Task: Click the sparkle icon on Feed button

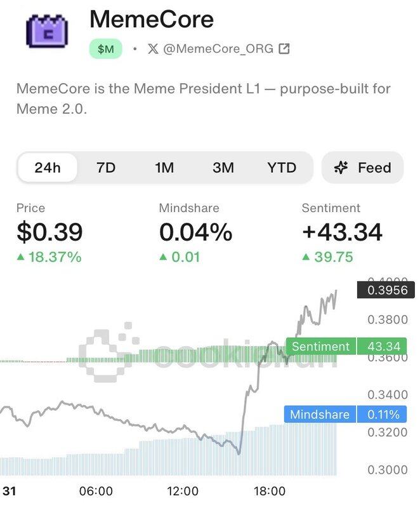Action: [341, 168]
